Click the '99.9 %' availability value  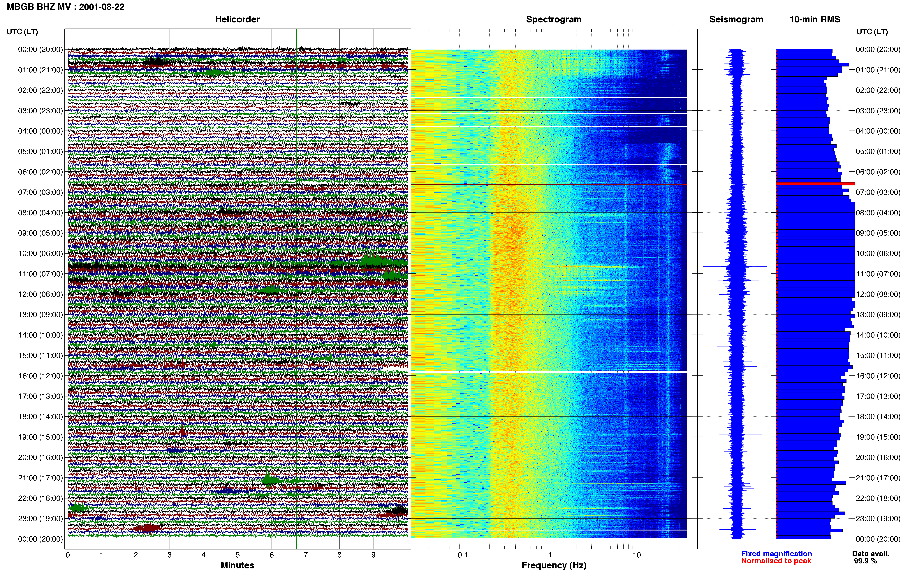click(865, 561)
